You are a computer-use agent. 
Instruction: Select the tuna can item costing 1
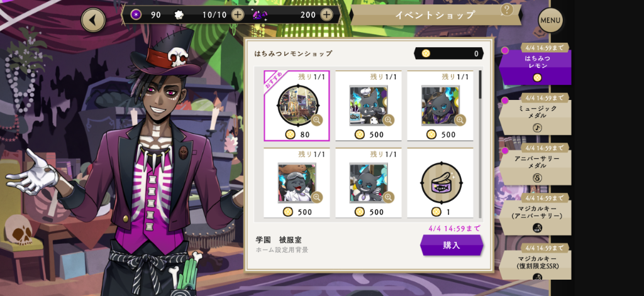(x=440, y=183)
